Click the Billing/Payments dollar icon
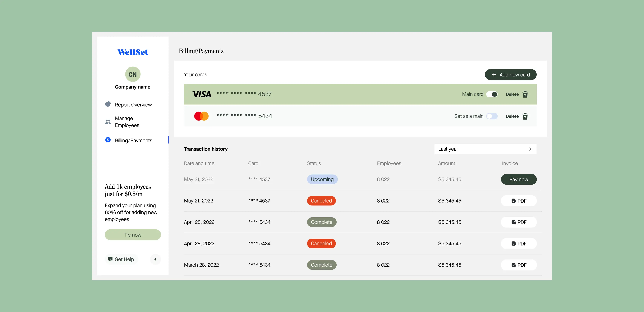The image size is (644, 312). pos(108,140)
